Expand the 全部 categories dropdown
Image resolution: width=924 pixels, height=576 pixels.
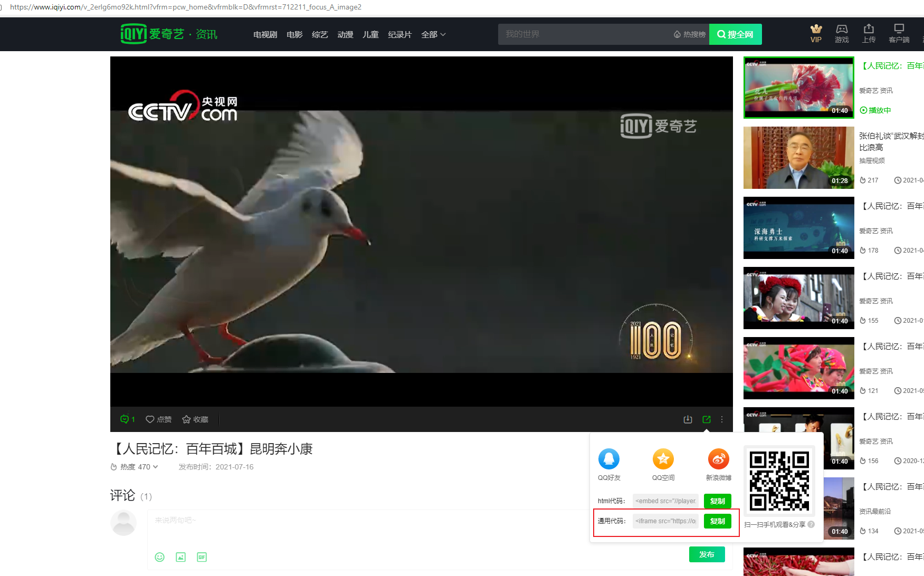pos(433,34)
